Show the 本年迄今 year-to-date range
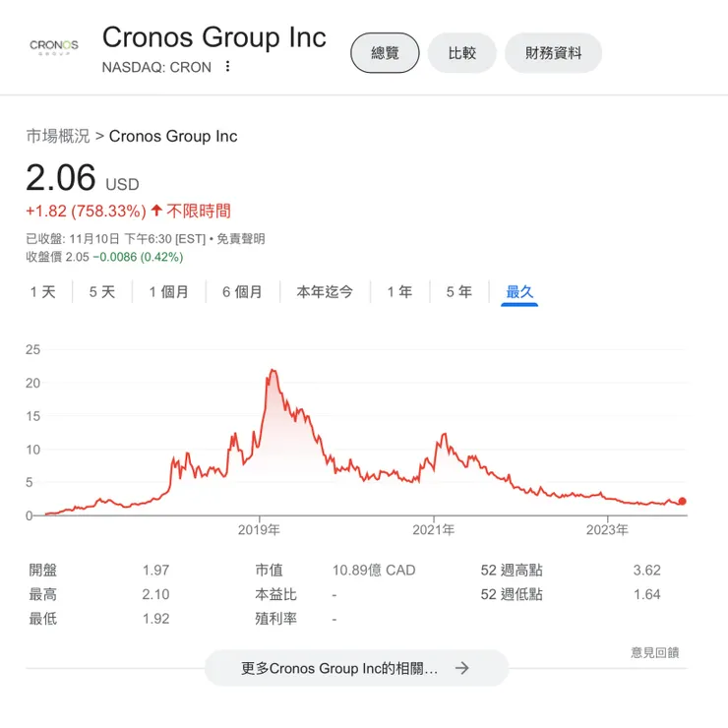The height and width of the screenshot is (728, 728). pyautogui.click(x=325, y=292)
